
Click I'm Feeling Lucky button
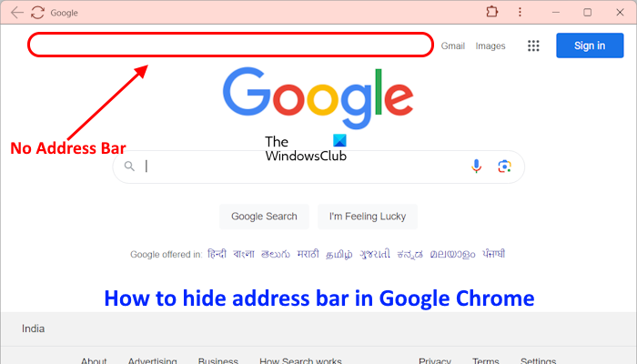368,217
